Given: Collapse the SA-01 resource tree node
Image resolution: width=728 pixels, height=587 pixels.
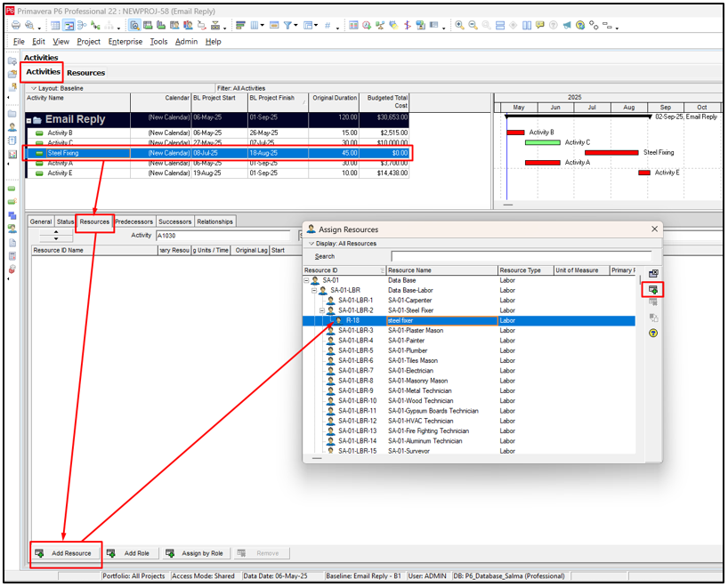Looking at the screenshot, I should click(307, 280).
